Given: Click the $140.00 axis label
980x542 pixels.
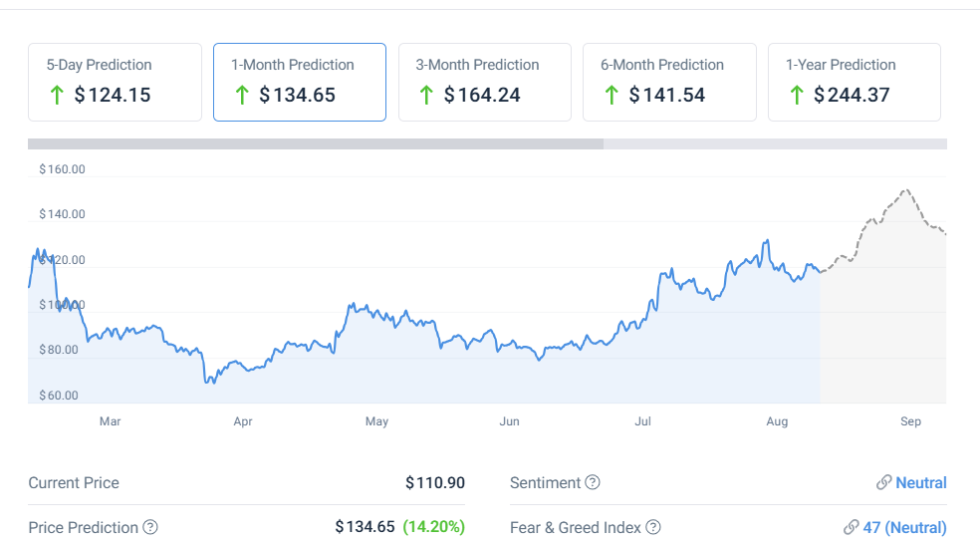Looking at the screenshot, I should click(x=62, y=214).
